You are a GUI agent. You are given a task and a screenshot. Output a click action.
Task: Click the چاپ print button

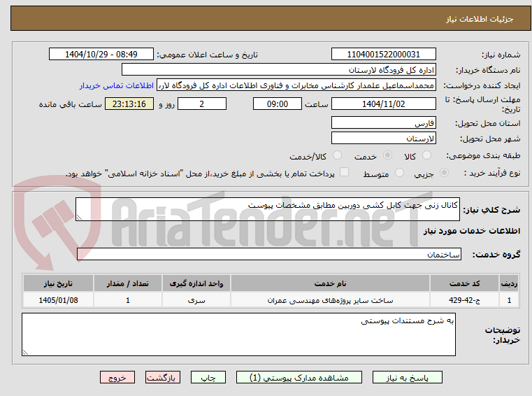[x=208, y=377]
